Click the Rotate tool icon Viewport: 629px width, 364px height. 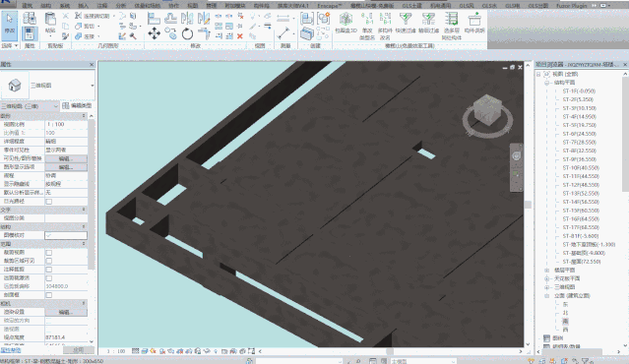[187, 34]
